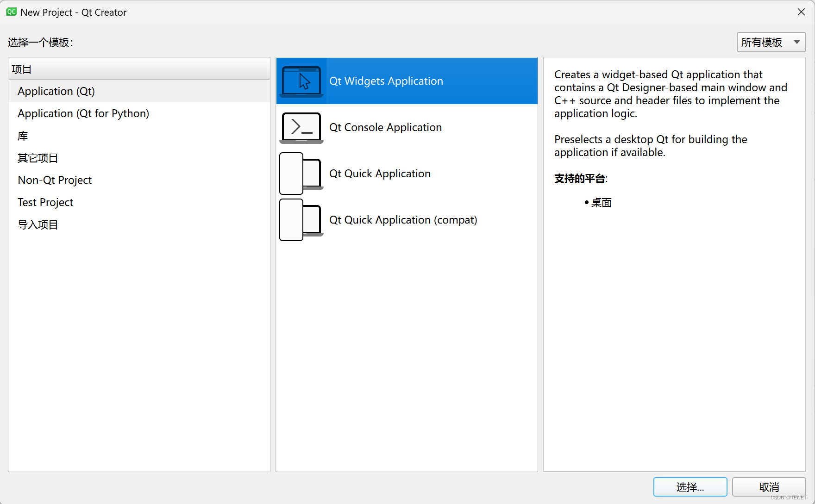Click the 选择... button
Viewport: 815px width, 504px height.
(x=690, y=487)
